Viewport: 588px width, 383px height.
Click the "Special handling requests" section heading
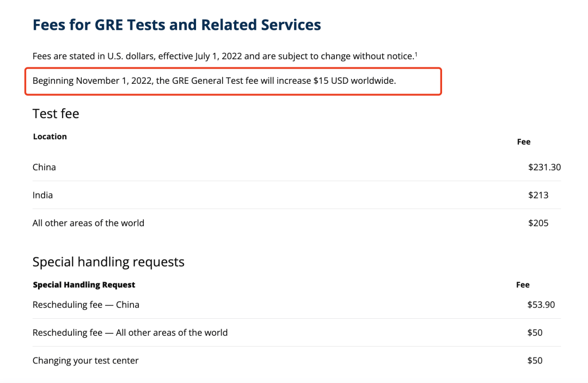[108, 262]
